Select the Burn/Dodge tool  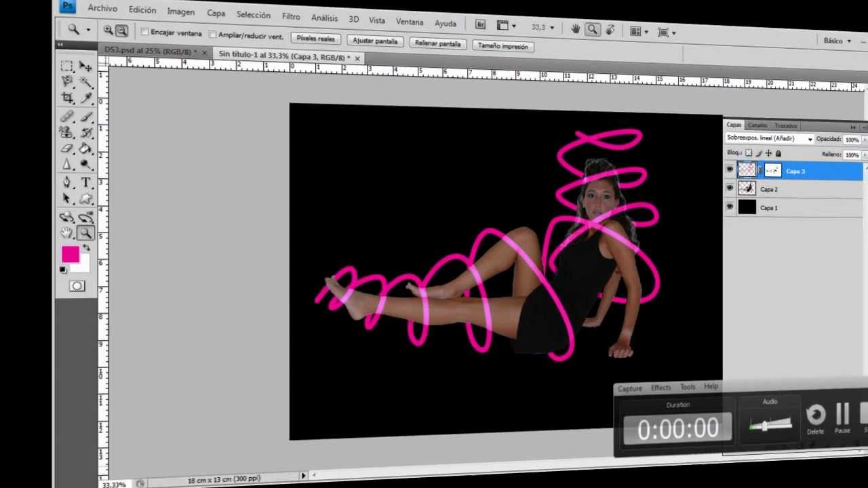tap(85, 165)
